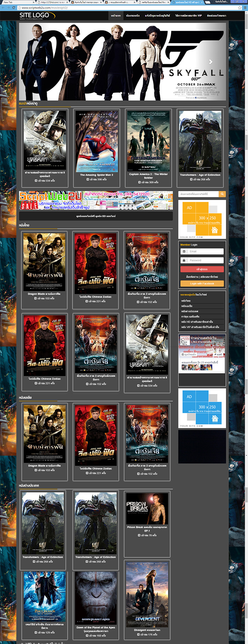Viewport: 248px width, 644px height.
Task: Open the หน้าแรก menu item
Action: tap(116, 16)
